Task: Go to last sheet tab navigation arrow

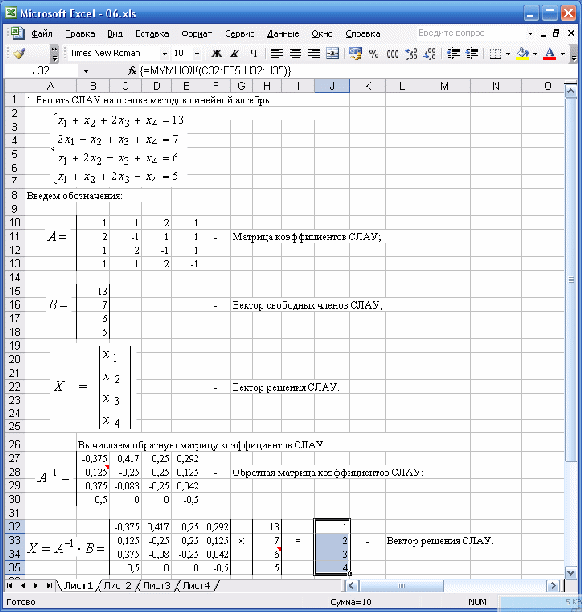Action: tap(49, 585)
